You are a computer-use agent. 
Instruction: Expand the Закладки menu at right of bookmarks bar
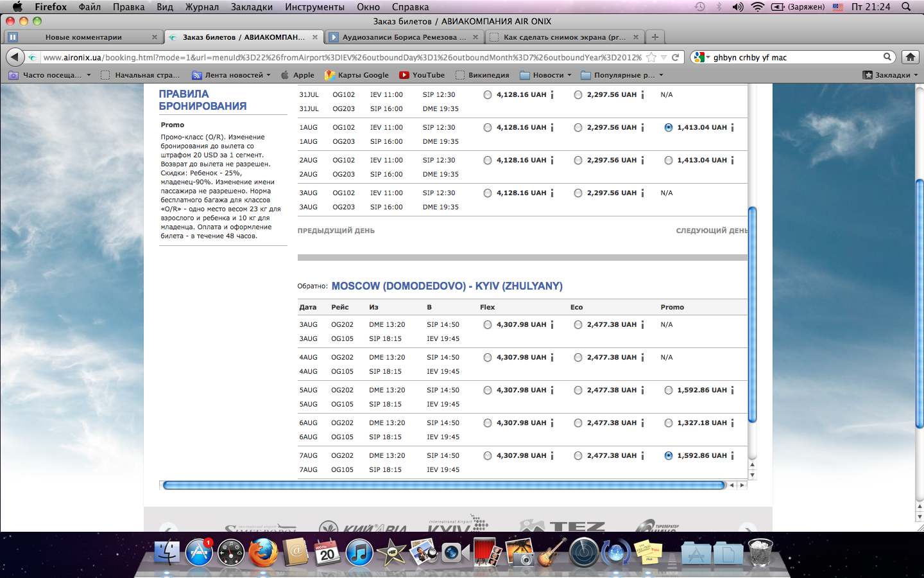890,75
